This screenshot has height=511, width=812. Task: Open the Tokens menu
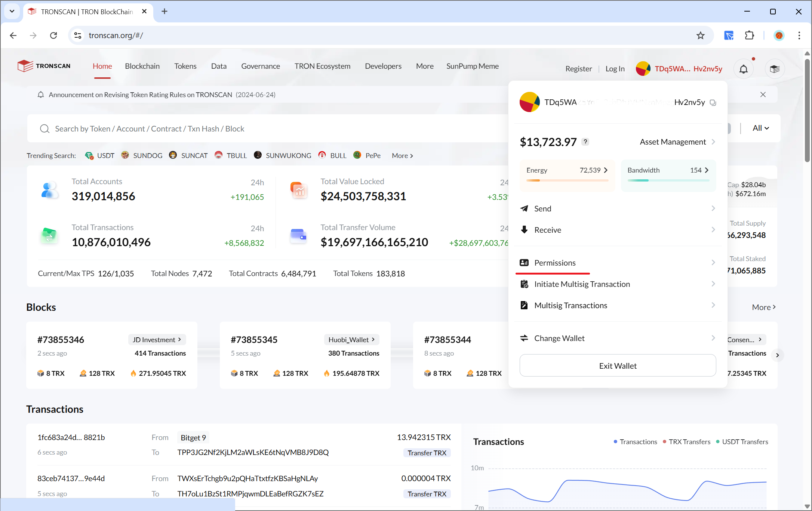(185, 66)
